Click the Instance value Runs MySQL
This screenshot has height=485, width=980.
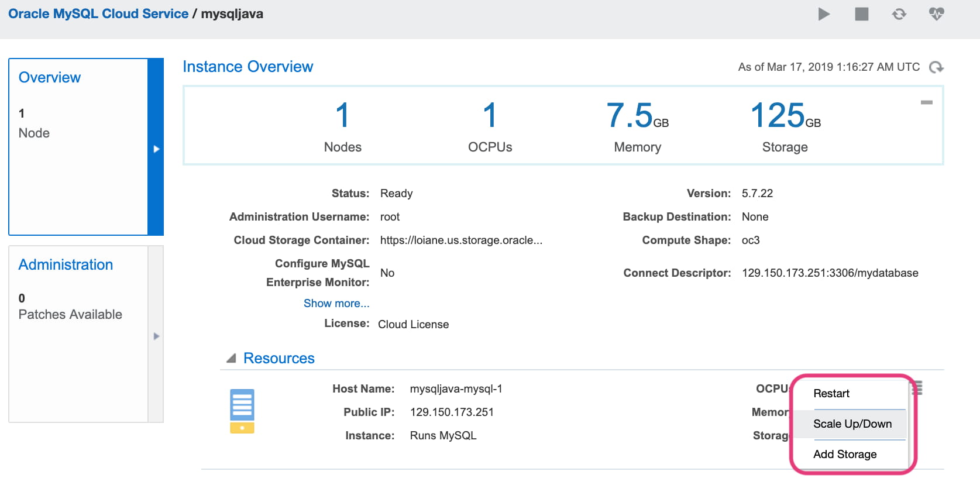443,436
